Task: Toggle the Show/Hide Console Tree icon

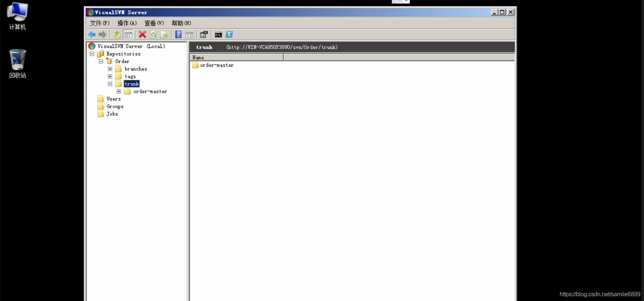Action: [x=128, y=34]
